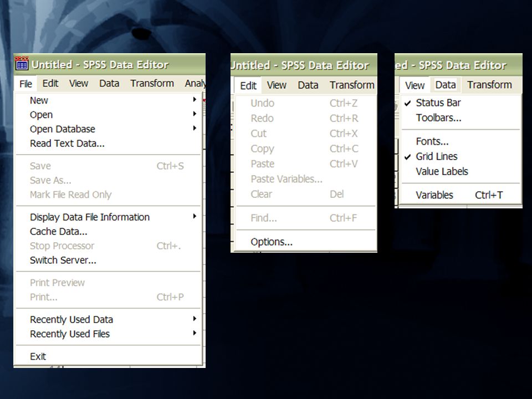Screen dimensions: 532x399
Task: Expand the Recently Used Files submenu
Action: [109, 334]
